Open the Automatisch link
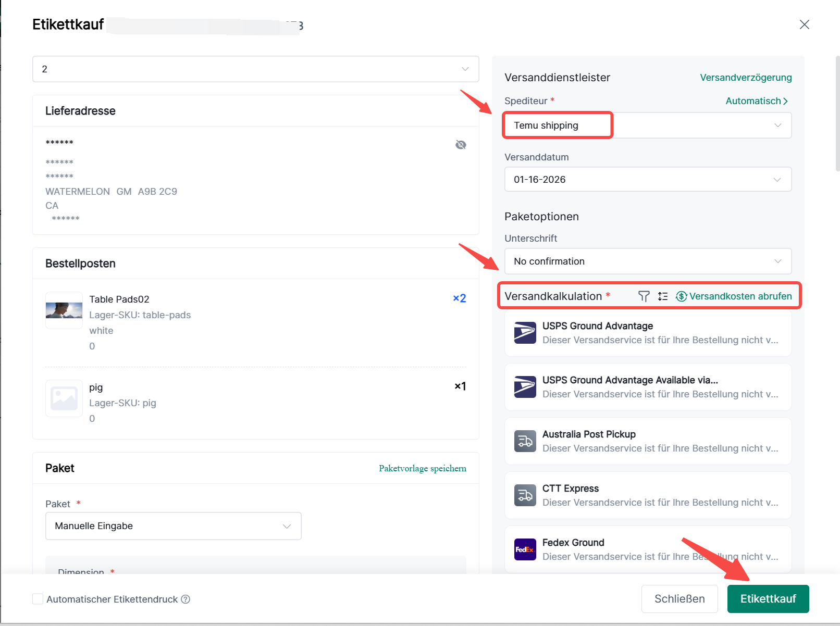The height and width of the screenshot is (626, 840). pyautogui.click(x=756, y=101)
